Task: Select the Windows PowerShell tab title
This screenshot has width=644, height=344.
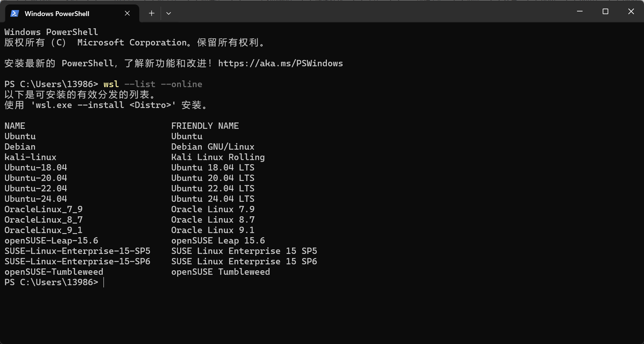Action: pos(57,14)
